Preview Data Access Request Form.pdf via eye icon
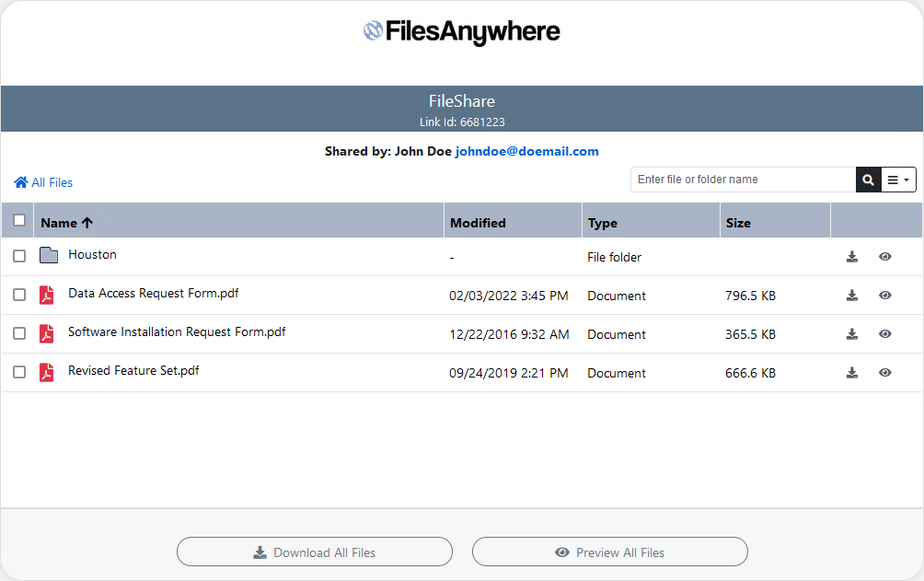This screenshot has height=581, width=924. [x=885, y=296]
